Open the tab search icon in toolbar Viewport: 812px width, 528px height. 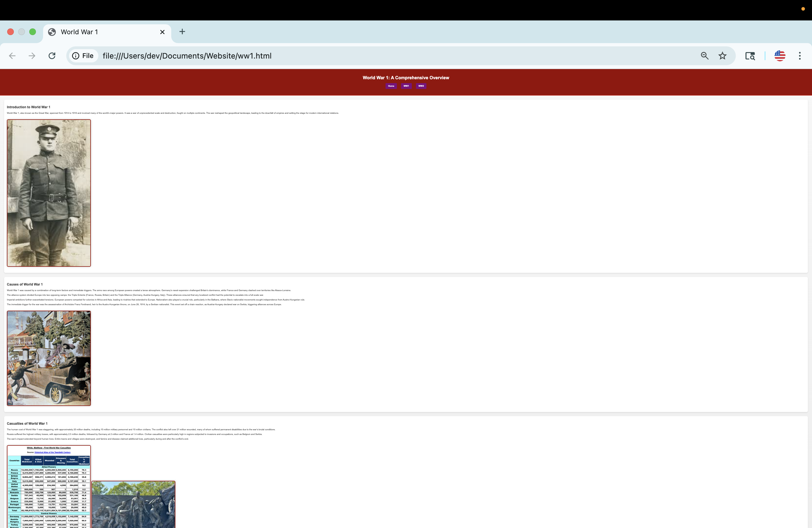click(x=750, y=56)
